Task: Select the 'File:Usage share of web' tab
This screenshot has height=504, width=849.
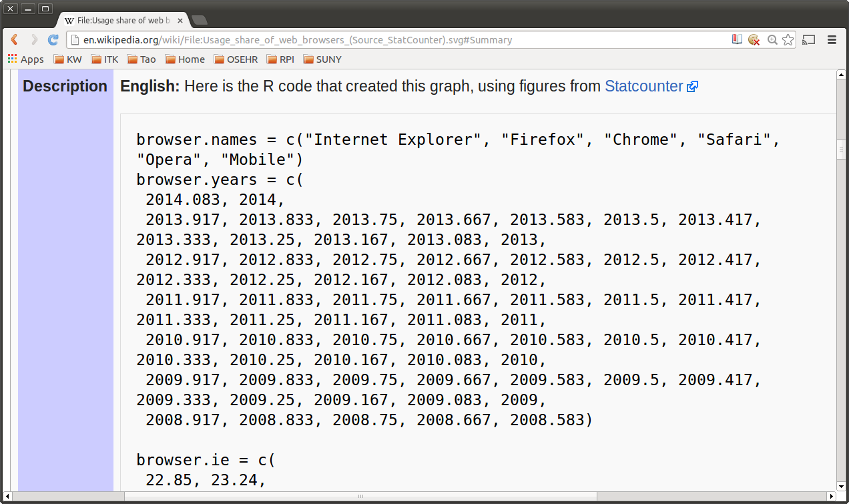Action: pyautogui.click(x=122, y=21)
